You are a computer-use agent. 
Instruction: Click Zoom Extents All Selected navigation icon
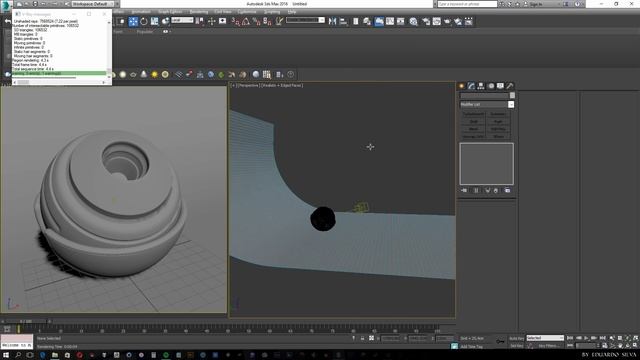pos(636,338)
